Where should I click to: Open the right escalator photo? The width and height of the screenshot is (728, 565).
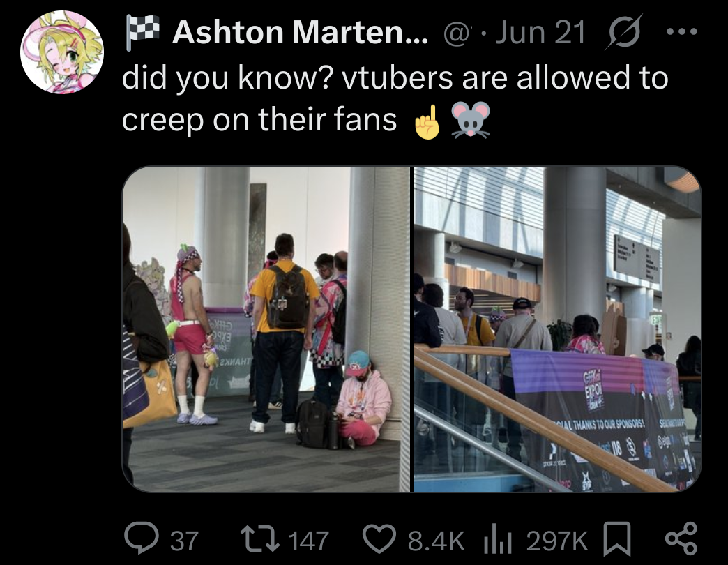557,329
